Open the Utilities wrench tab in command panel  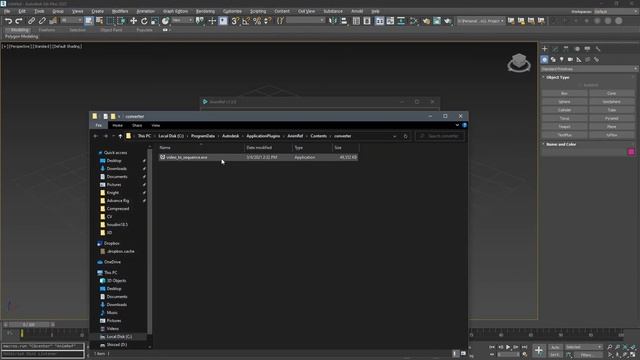click(x=598, y=49)
